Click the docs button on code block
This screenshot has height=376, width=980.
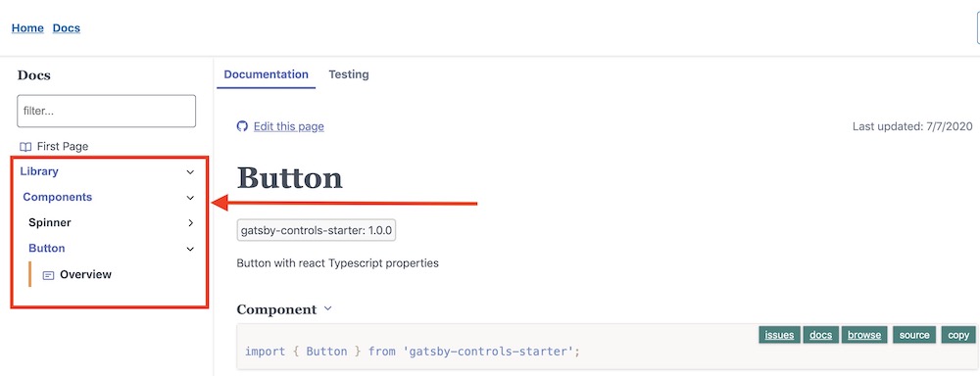tap(820, 335)
